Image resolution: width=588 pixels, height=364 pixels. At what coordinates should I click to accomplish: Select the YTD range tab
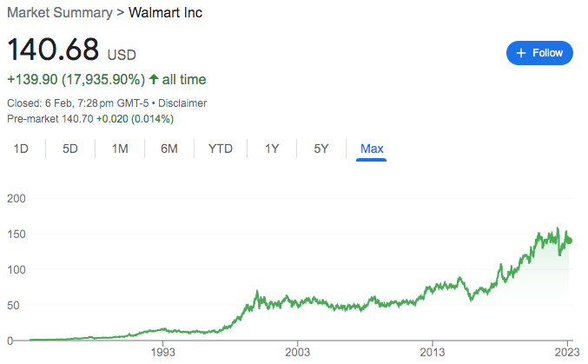221,149
